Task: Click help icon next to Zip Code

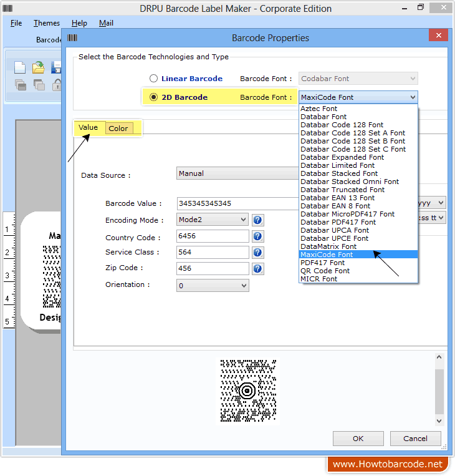Action: [258, 269]
